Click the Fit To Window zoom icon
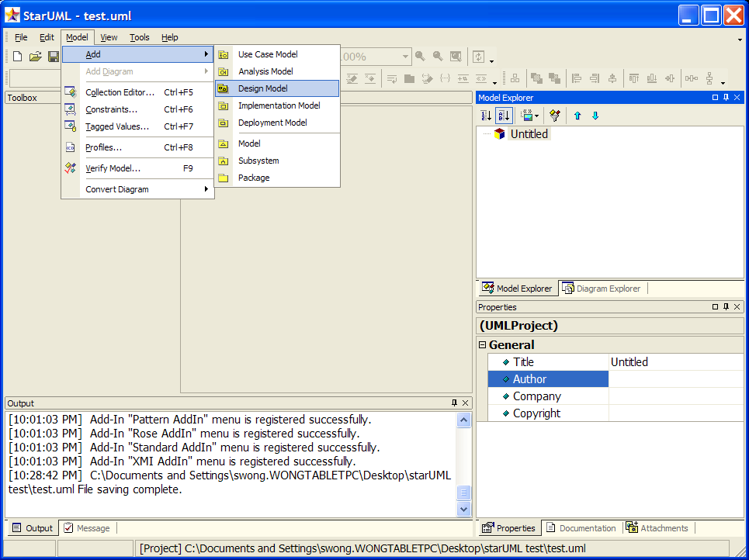 [456, 57]
